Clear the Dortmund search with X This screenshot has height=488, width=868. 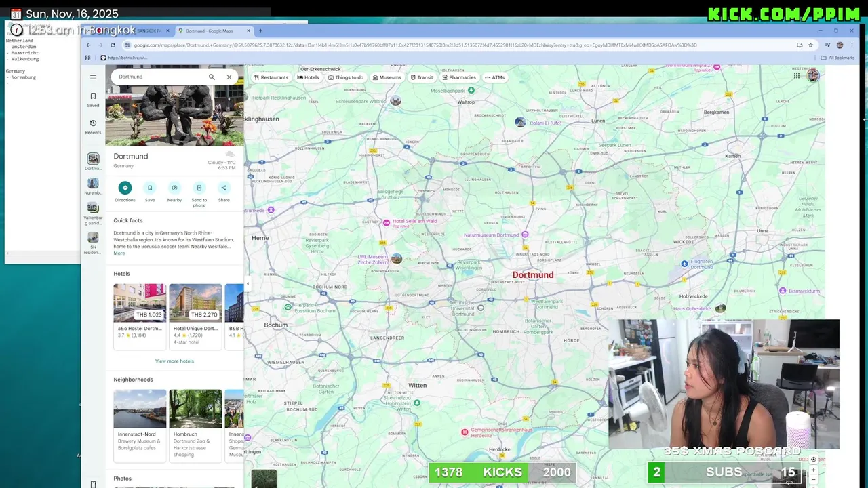coord(229,77)
